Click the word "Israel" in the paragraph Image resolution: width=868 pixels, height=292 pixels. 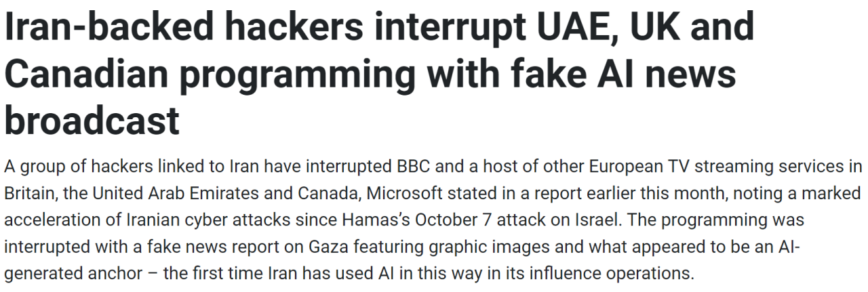[590, 221]
